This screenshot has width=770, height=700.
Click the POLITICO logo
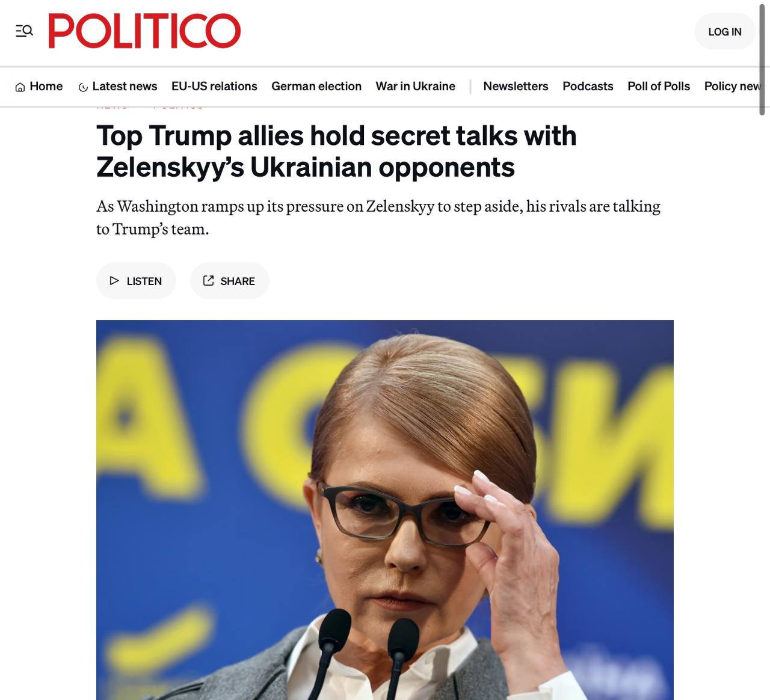pyautogui.click(x=144, y=31)
